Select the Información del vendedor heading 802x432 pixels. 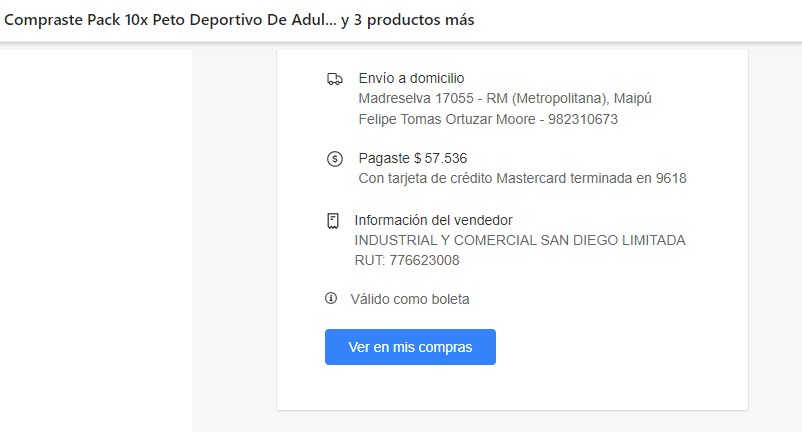[433, 220]
